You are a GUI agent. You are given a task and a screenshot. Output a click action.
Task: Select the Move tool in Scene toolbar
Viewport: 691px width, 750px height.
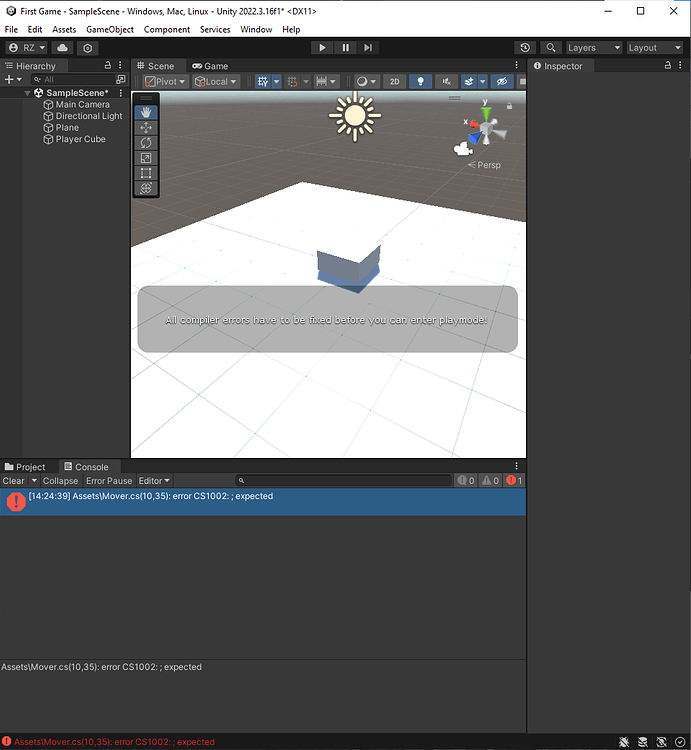146,128
